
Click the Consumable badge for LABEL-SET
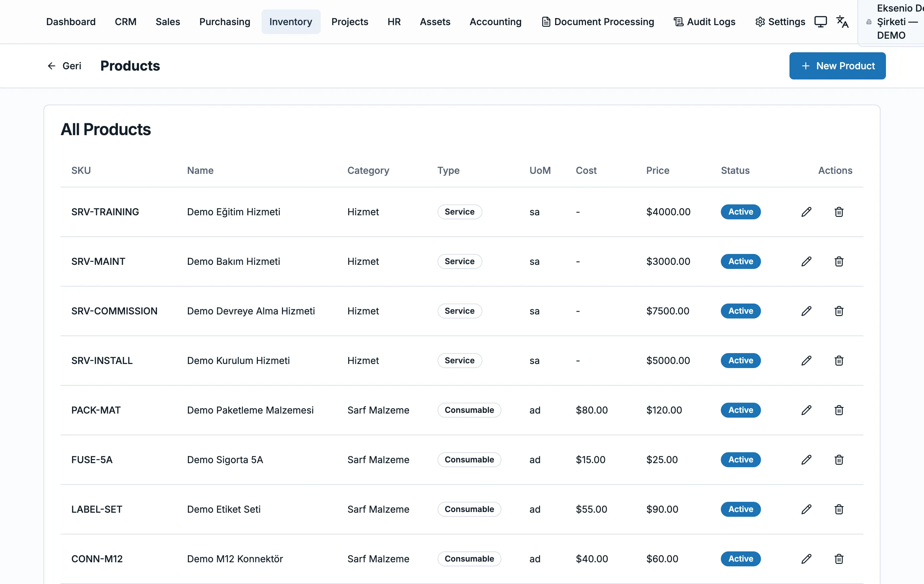point(469,509)
